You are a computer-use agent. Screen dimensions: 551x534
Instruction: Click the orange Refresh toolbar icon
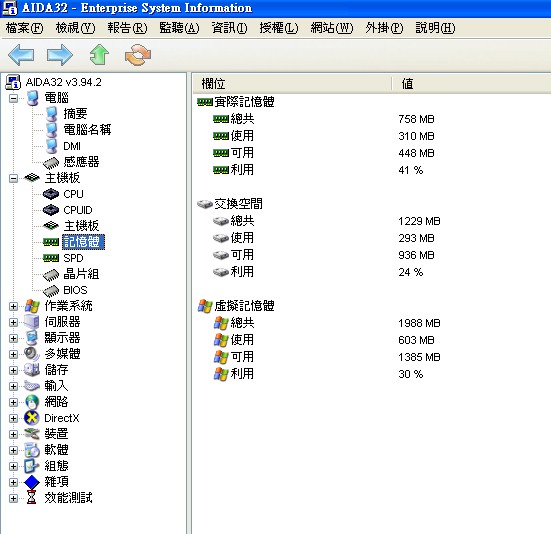(138, 55)
